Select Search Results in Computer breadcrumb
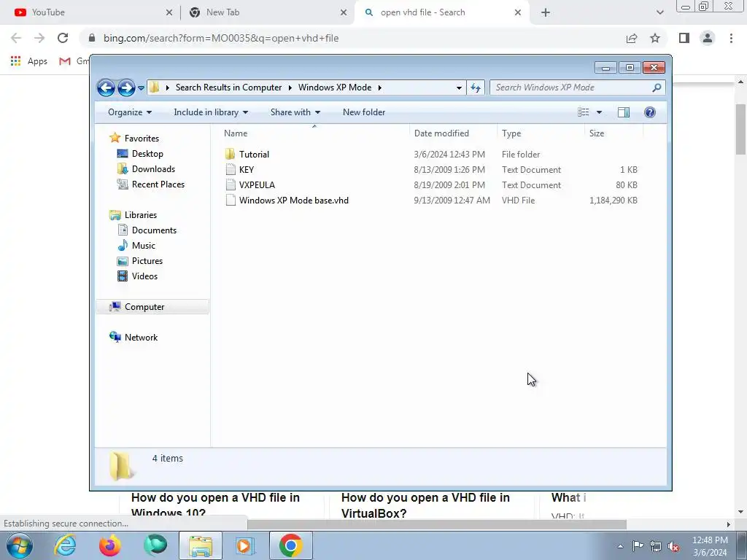 click(228, 87)
